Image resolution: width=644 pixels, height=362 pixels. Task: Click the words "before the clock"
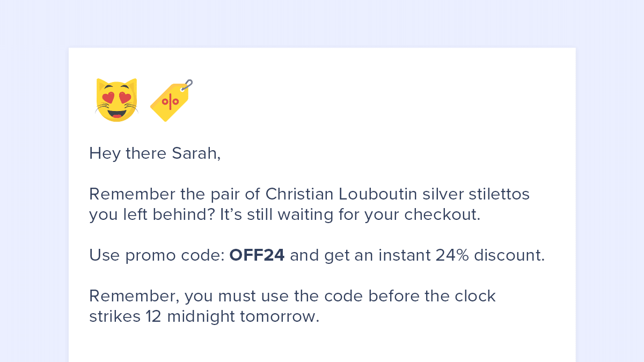tap(432, 296)
